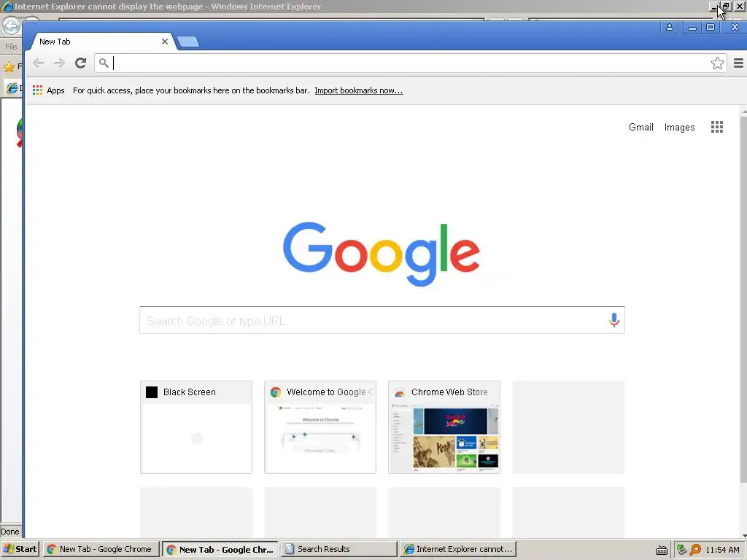Click the Import bookmarks now link
This screenshot has width=747, height=560.
(359, 90)
